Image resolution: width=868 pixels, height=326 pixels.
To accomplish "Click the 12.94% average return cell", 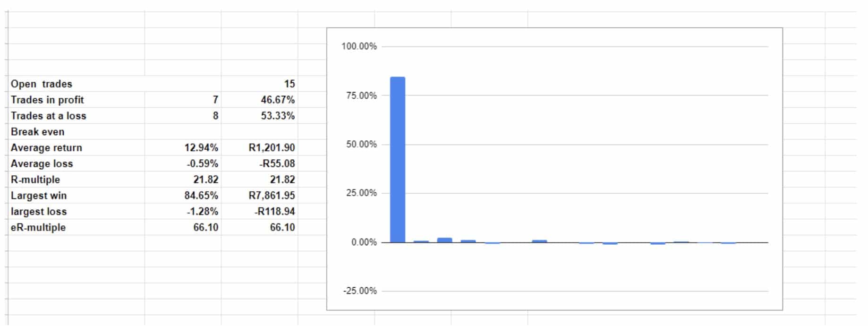I will [183, 148].
